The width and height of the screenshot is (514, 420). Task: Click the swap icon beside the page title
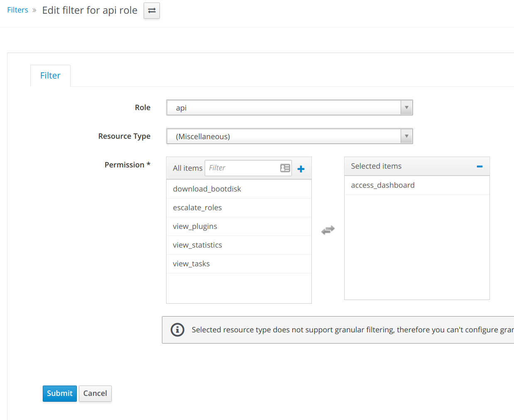click(152, 11)
